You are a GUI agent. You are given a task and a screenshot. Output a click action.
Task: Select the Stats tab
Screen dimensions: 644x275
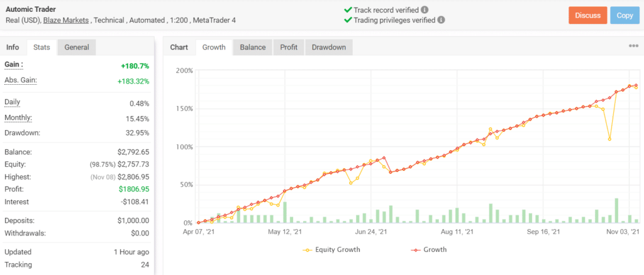click(x=42, y=47)
